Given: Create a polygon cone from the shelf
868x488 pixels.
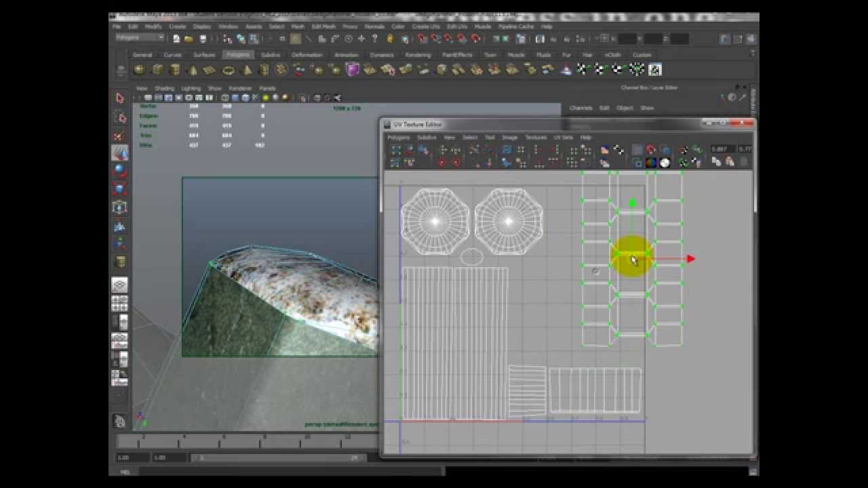Looking at the screenshot, I should (193, 69).
